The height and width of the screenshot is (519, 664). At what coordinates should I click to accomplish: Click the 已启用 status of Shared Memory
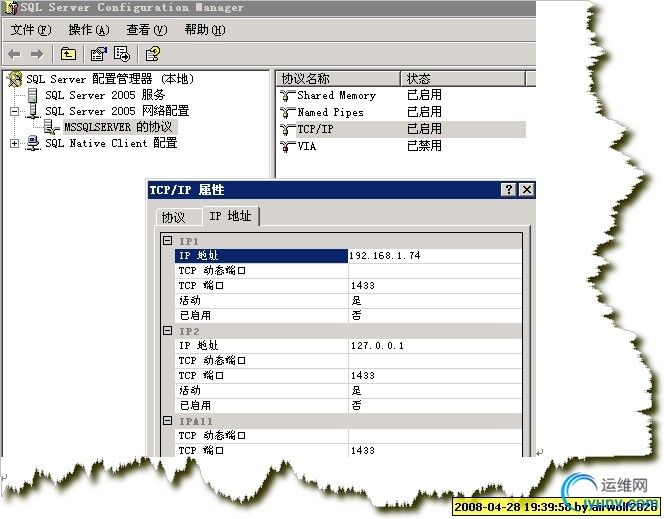coord(424,95)
